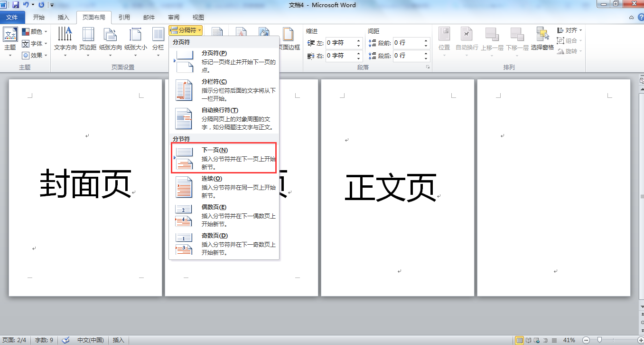Click the 页面: 2/4 page indicator
The height and width of the screenshot is (345, 644).
[x=14, y=340]
